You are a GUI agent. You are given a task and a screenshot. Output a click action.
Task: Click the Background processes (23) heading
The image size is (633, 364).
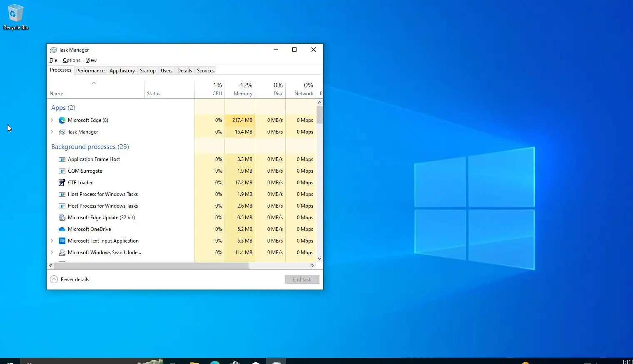click(90, 147)
